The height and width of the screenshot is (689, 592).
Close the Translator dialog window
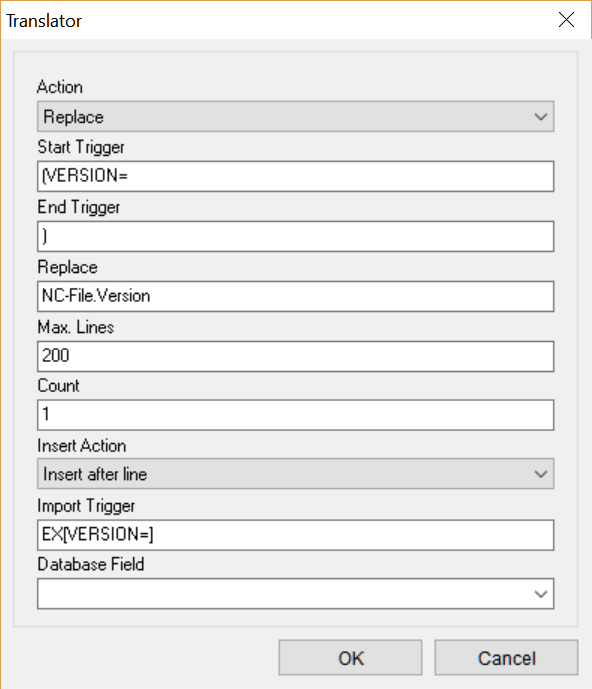566,19
